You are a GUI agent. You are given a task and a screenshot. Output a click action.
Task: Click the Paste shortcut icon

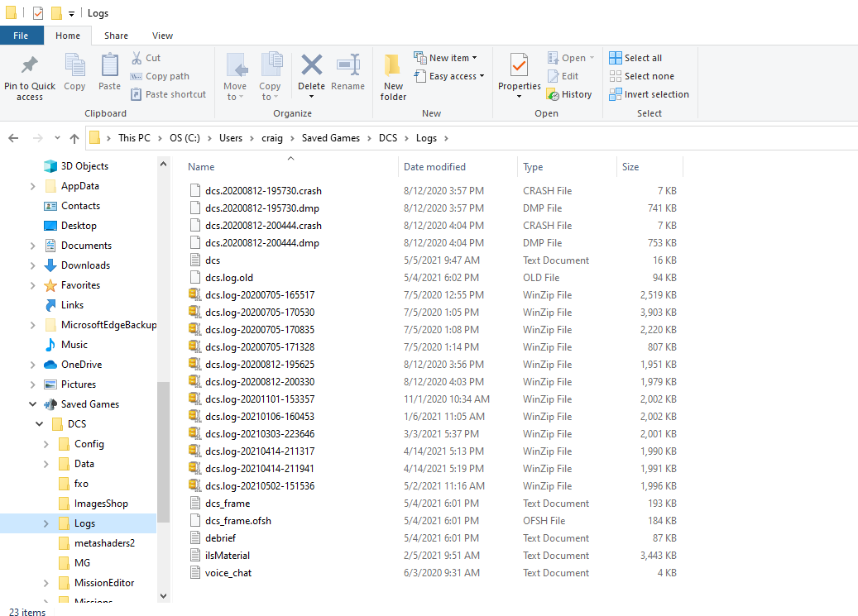137,94
